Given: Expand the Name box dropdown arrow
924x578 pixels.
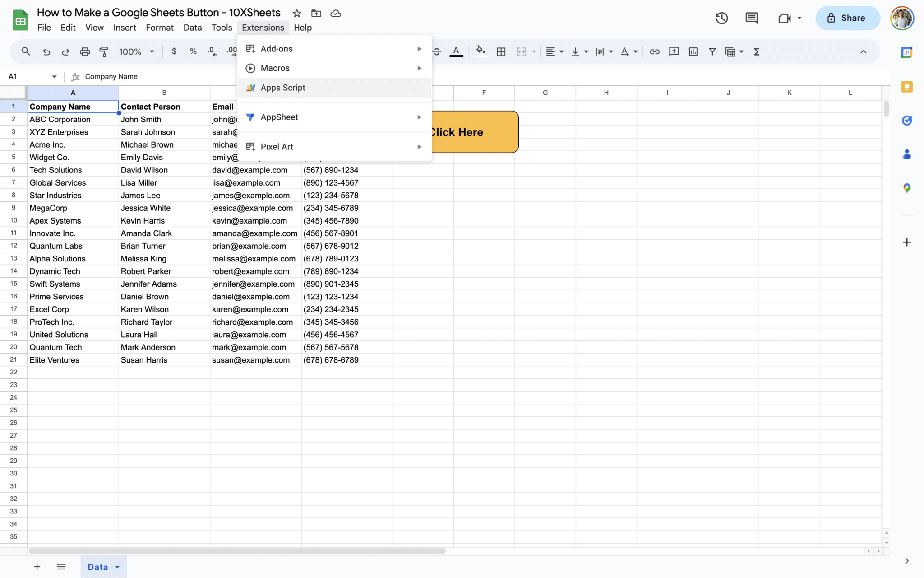Looking at the screenshot, I should pyautogui.click(x=54, y=77).
